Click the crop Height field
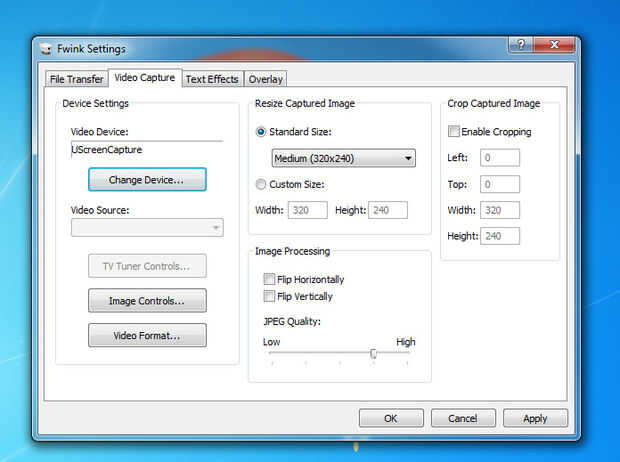This screenshot has width=620, height=462. tap(500, 236)
